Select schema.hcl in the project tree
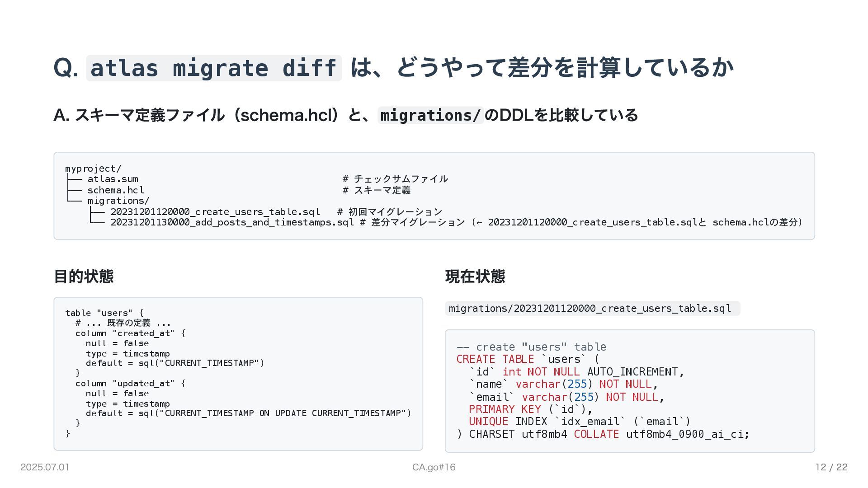868x488 pixels. pyautogui.click(x=116, y=190)
